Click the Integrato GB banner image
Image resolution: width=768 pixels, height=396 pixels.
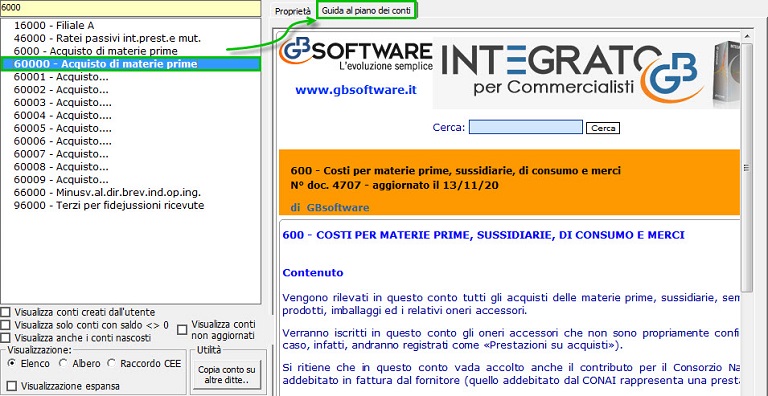coord(586,73)
